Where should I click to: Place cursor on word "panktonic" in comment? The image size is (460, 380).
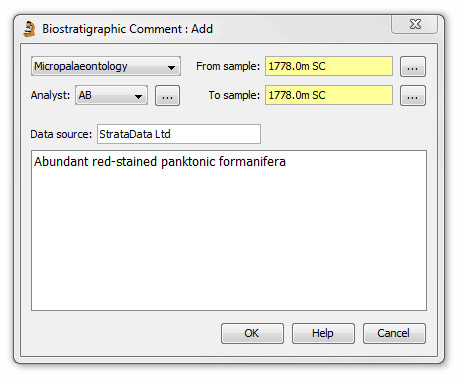click(x=188, y=162)
